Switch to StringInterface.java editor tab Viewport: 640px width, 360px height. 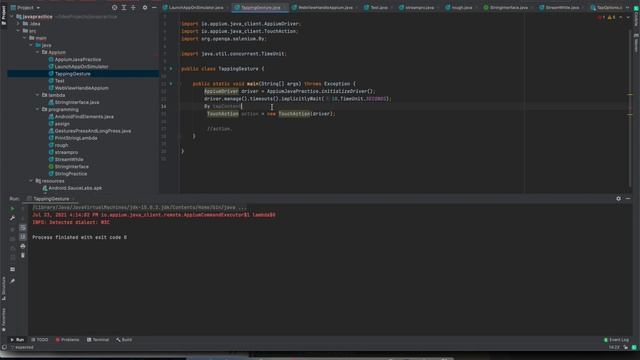point(509,8)
